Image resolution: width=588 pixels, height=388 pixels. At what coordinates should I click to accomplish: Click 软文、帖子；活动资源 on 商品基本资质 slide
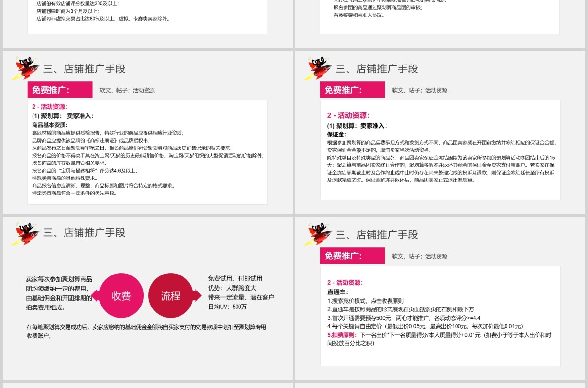(x=127, y=90)
